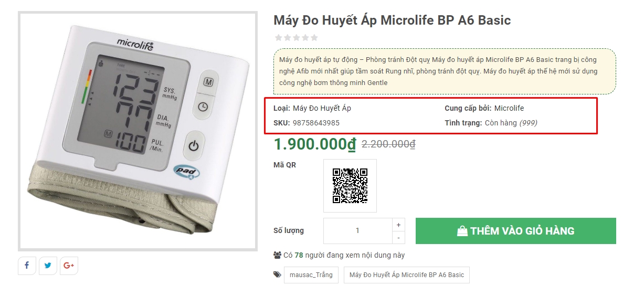Click the product title heading
644x296 pixels.
click(x=392, y=20)
